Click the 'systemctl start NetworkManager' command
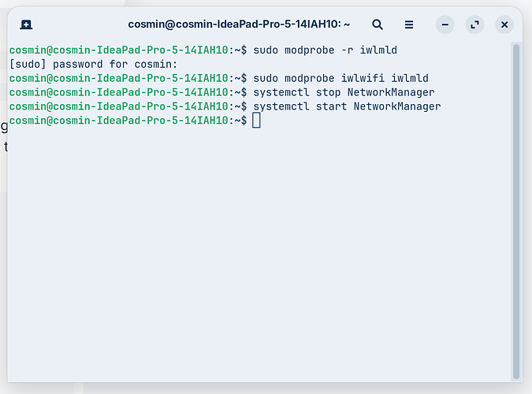 (x=347, y=106)
